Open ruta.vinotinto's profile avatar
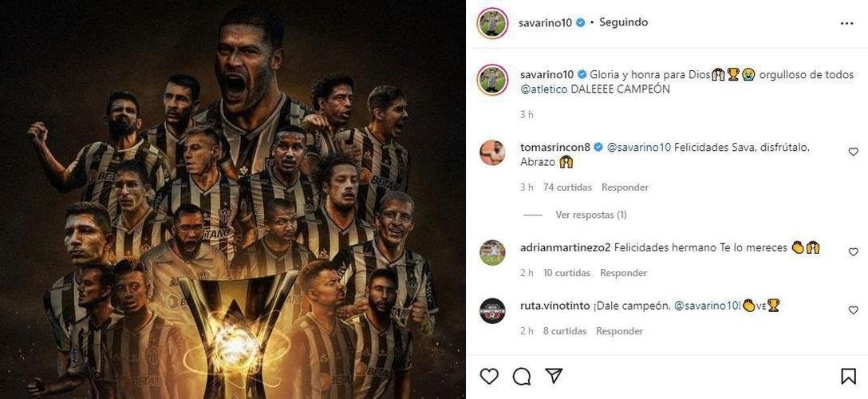Screen dimensions: 868x399 (492, 310)
